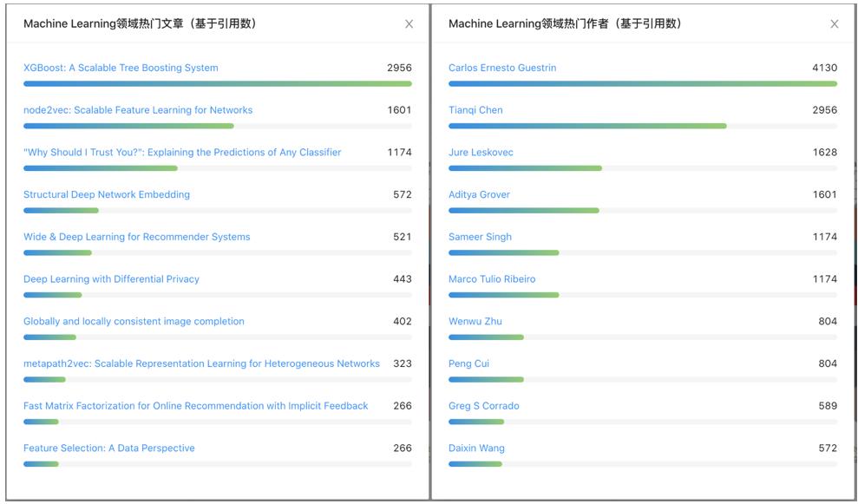Open "Why Should I Trust You?" article
The image size is (858, 504).
182,152
